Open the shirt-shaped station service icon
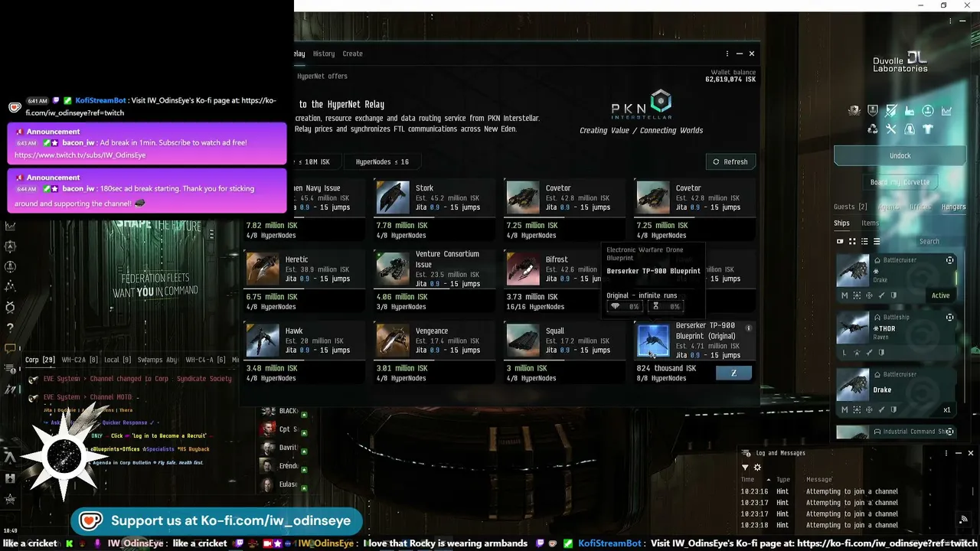980x551 pixels. (928, 129)
